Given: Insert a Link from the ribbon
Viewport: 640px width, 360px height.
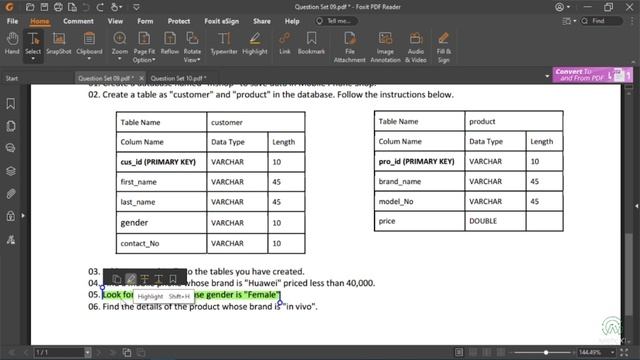Looking at the screenshot, I should pyautogui.click(x=284, y=43).
